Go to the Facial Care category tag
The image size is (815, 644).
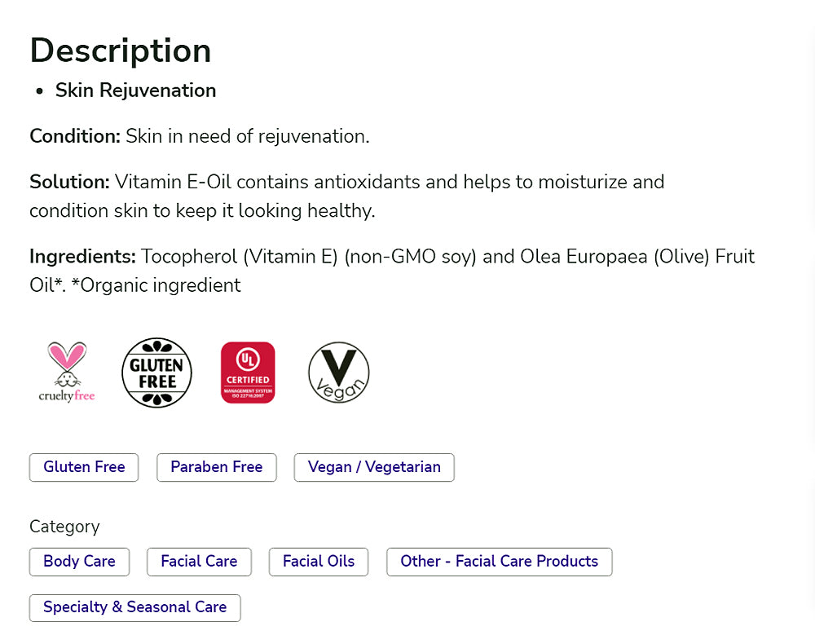[x=199, y=562]
